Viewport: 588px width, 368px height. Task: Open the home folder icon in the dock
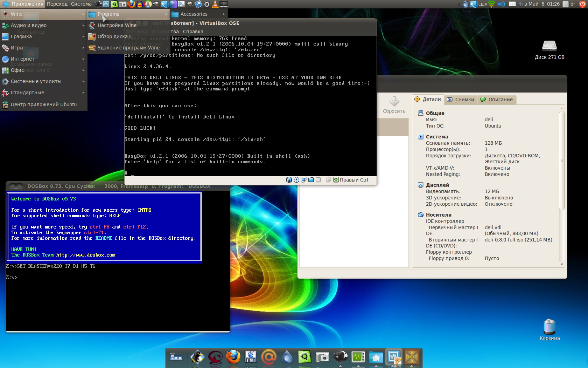(376, 357)
